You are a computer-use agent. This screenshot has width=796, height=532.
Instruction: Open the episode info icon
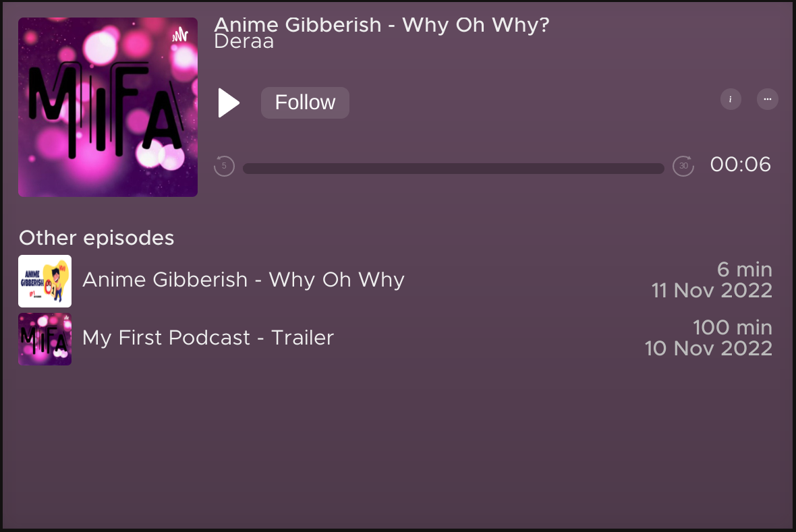point(731,99)
